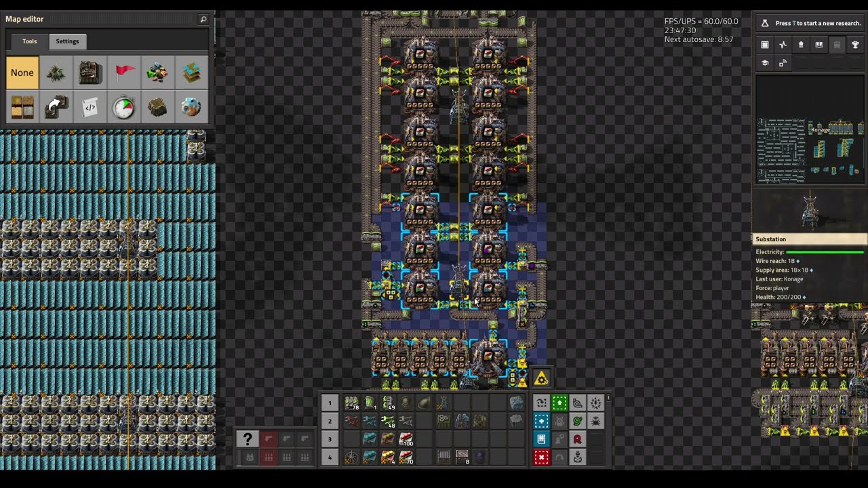Open the production statistics graph icon
Image resolution: width=868 pixels, height=488 pixels.
[783, 45]
